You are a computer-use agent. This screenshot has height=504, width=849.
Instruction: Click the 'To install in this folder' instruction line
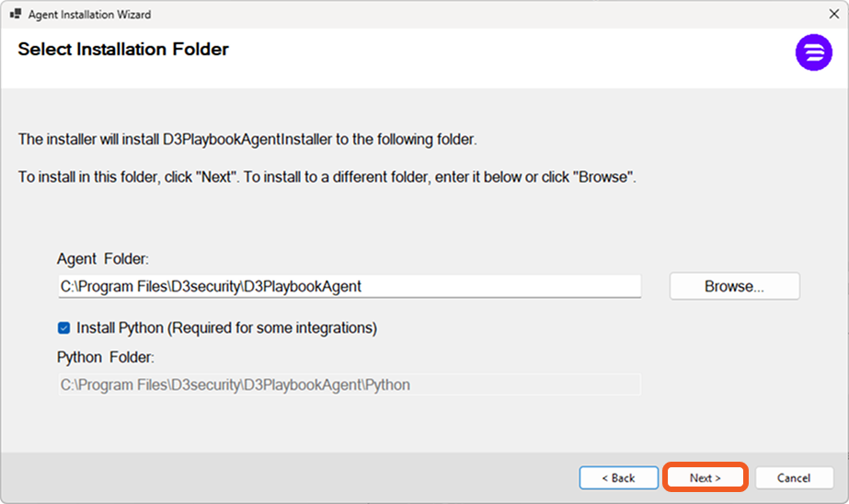(327, 177)
